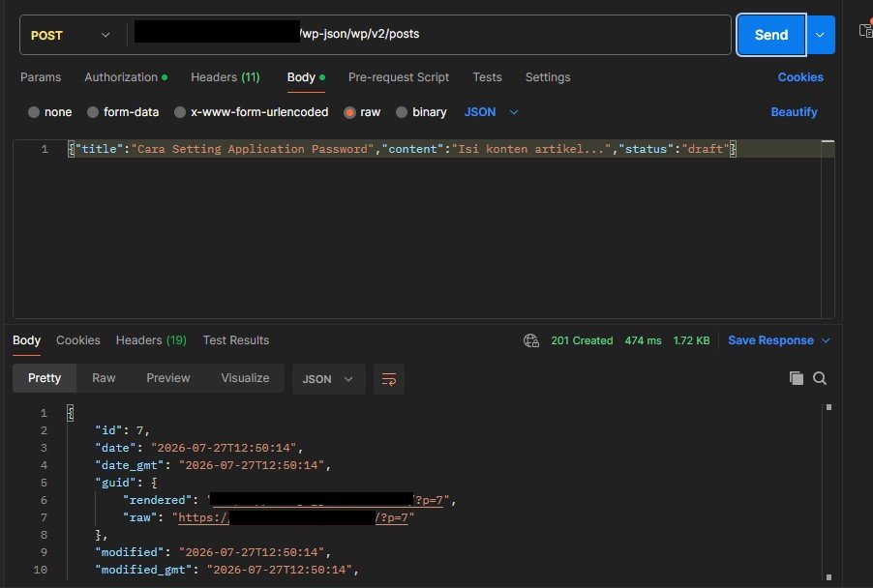873x588 pixels.
Task: Click the request URL input field
Action: pos(429,35)
